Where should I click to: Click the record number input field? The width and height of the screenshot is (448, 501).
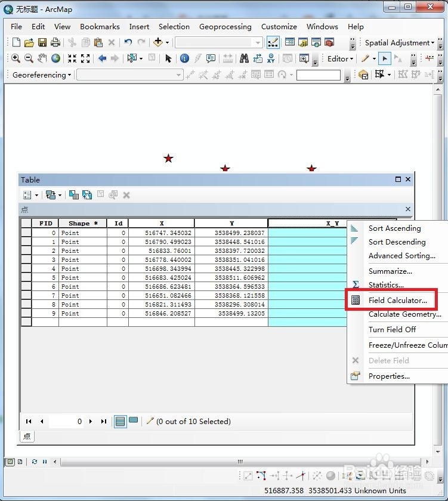coord(66,422)
